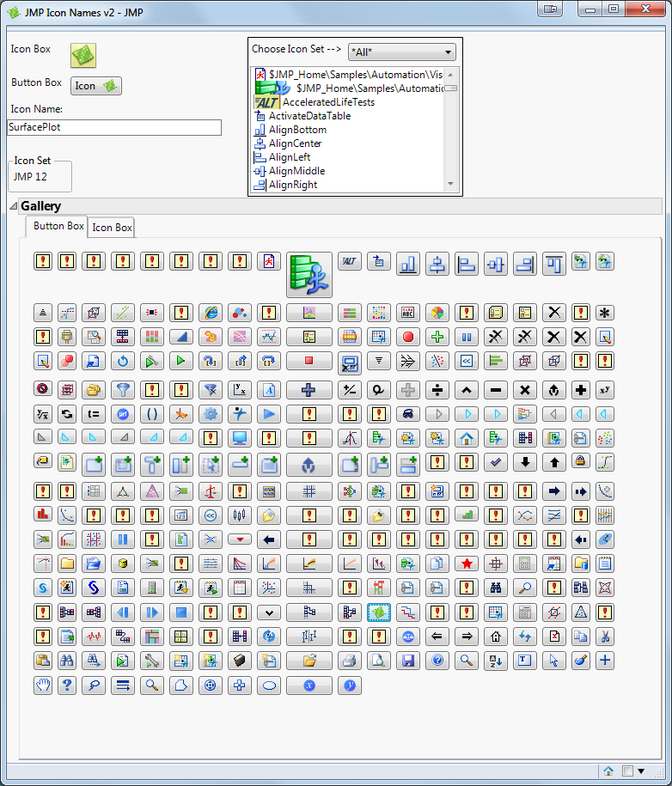672x786 pixels.
Task: Click the Align Right icon button in gallery
Action: 525,264
